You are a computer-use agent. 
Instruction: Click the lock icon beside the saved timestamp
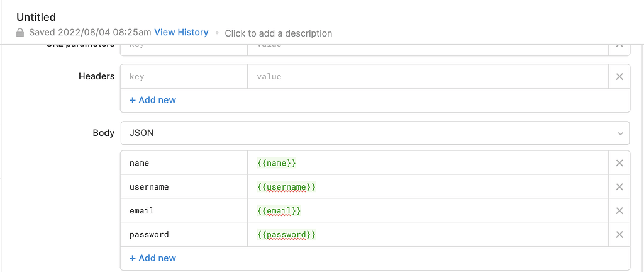(x=20, y=33)
